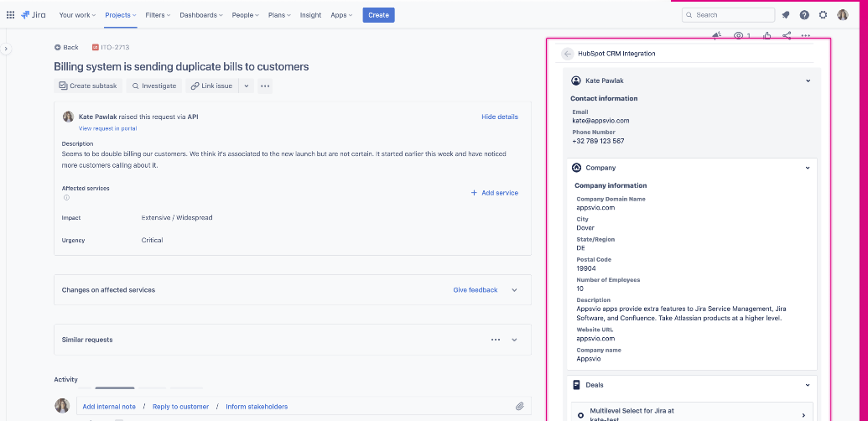Click the back arrow in HubSpot panel
The image size is (868, 421).
[568, 54]
